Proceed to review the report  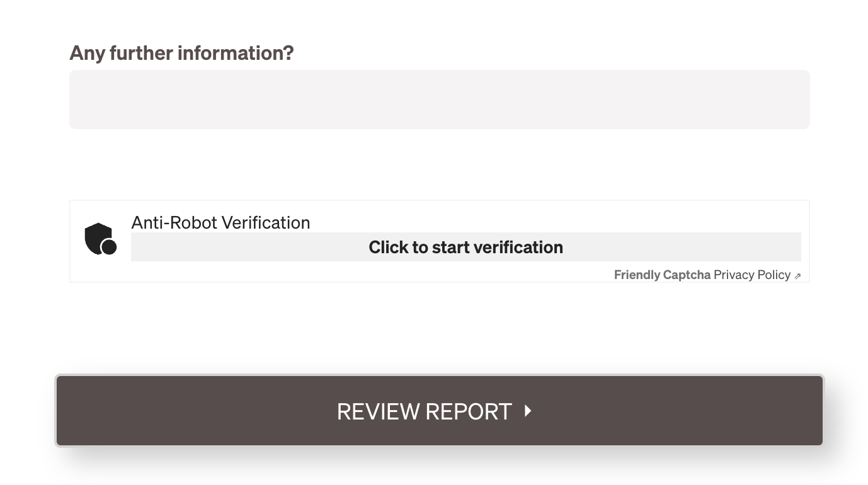pyautogui.click(x=440, y=411)
